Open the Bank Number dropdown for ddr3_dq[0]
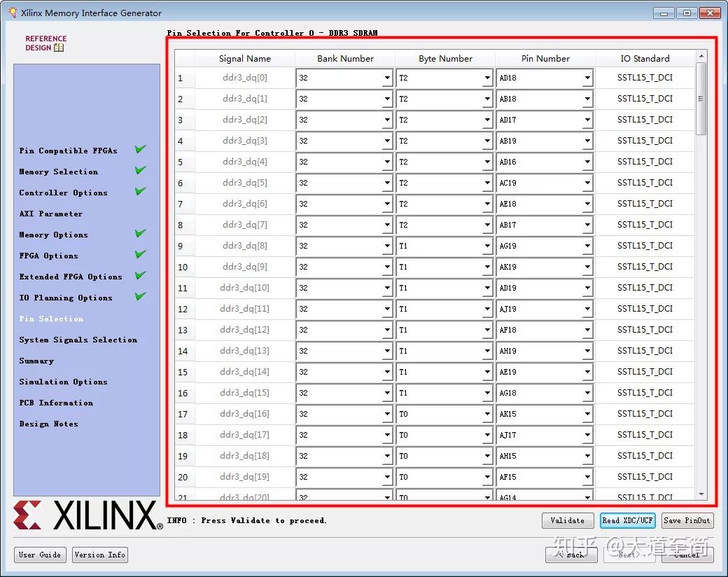728x577 pixels. click(388, 78)
